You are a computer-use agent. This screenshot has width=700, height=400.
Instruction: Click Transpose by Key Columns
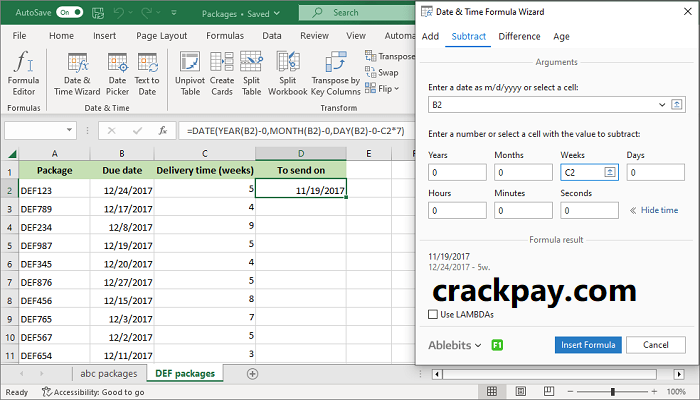pyautogui.click(x=336, y=74)
